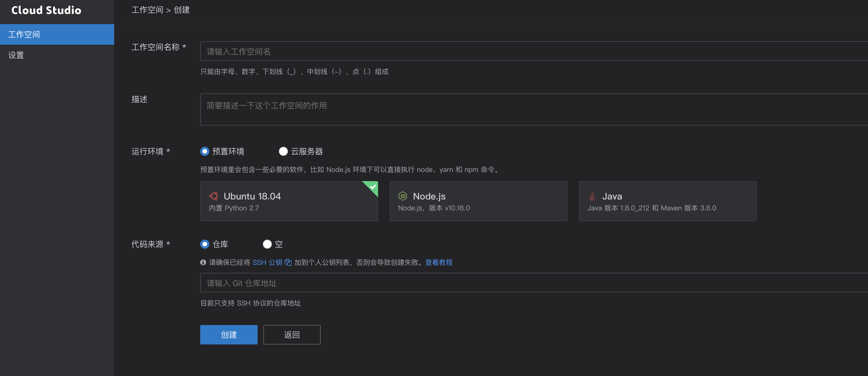Open the 查看教程 tutorial link

439,262
